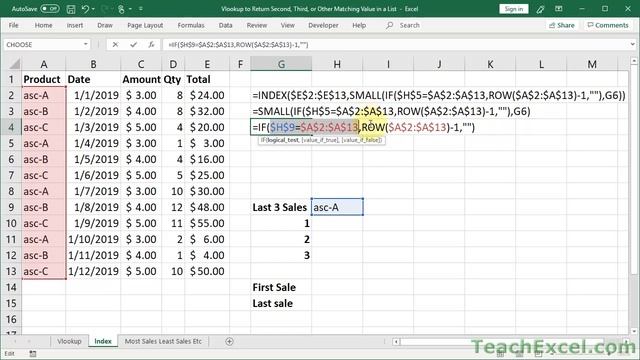The image size is (640, 360).
Task: Toggle the AutoSave switch
Action: click(x=50, y=9)
